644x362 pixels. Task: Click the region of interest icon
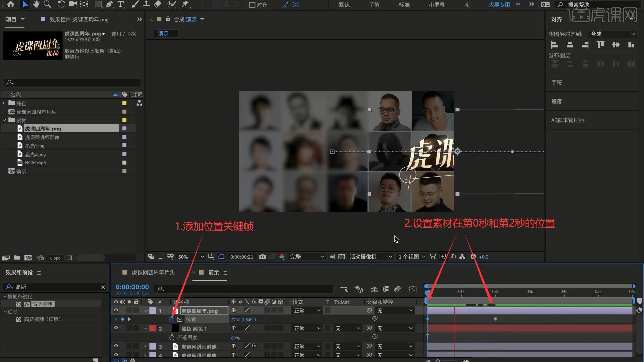pos(332,257)
